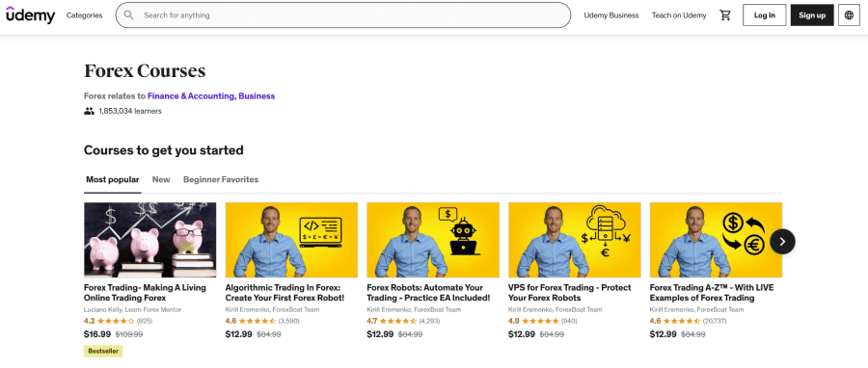Open the VPS for Forex Trading thumbnail

click(x=575, y=240)
